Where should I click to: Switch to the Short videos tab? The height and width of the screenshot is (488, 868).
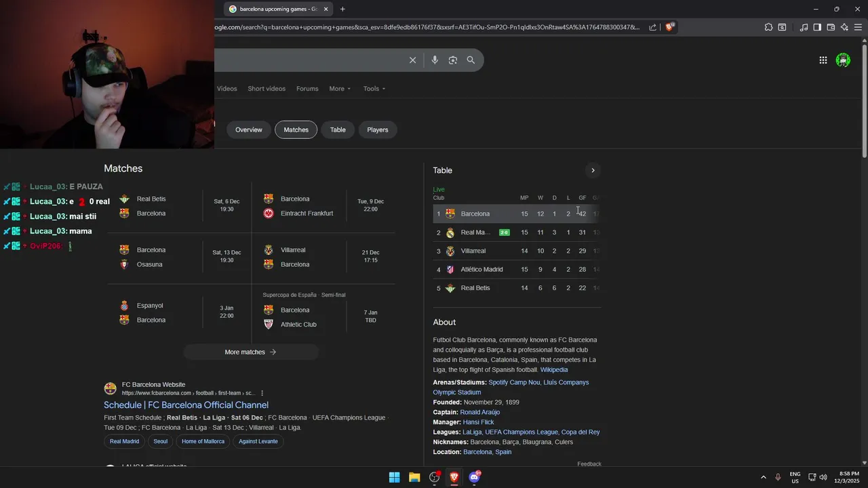(x=267, y=89)
